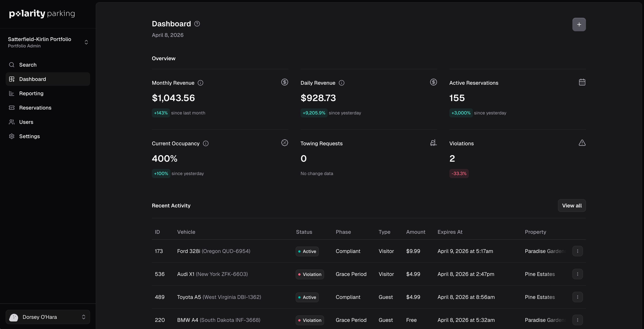Image resolution: width=644 pixels, height=329 pixels.
Task: Open the Dashboard help icon
Action: [197, 24]
